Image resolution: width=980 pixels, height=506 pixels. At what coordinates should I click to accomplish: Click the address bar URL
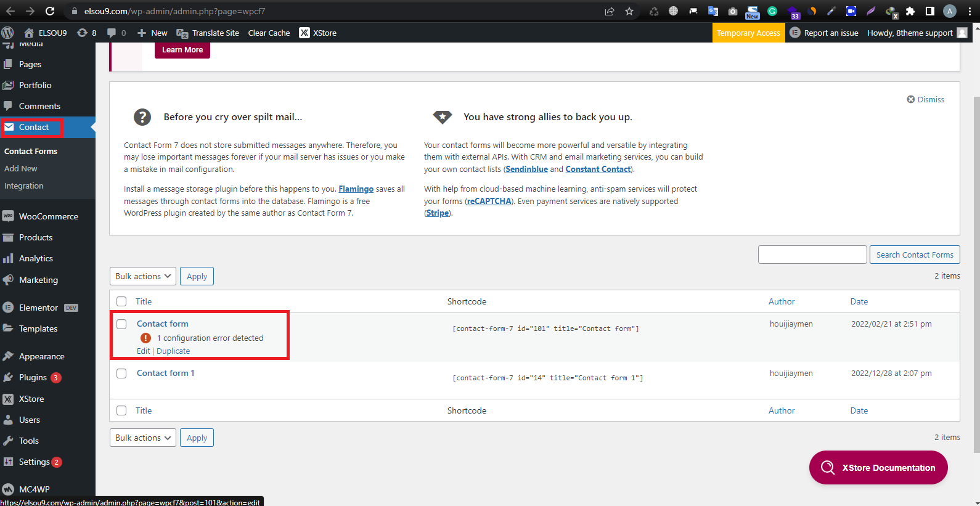(x=174, y=11)
